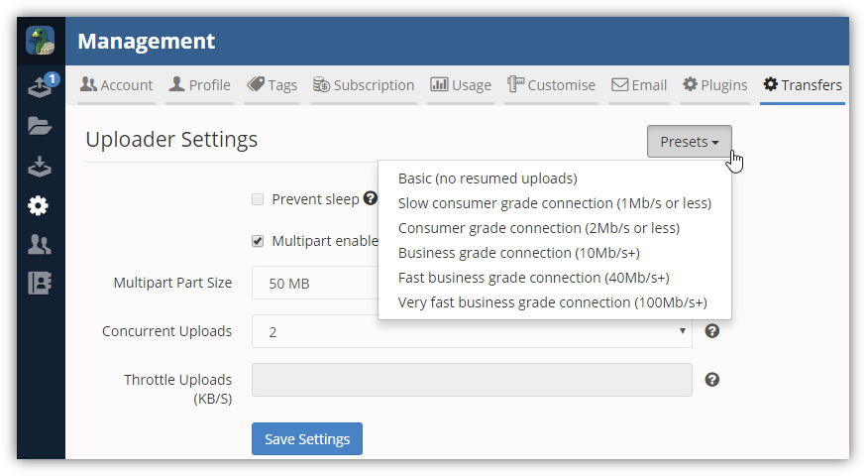Click the parrot logo icon
The height and width of the screenshot is (476, 868).
point(41,41)
